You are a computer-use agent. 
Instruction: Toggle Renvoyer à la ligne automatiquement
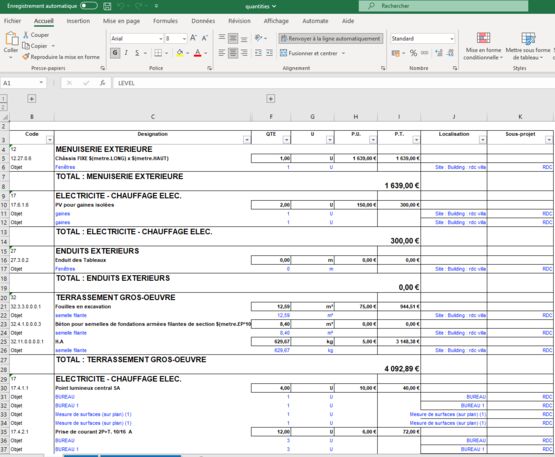[331, 38]
